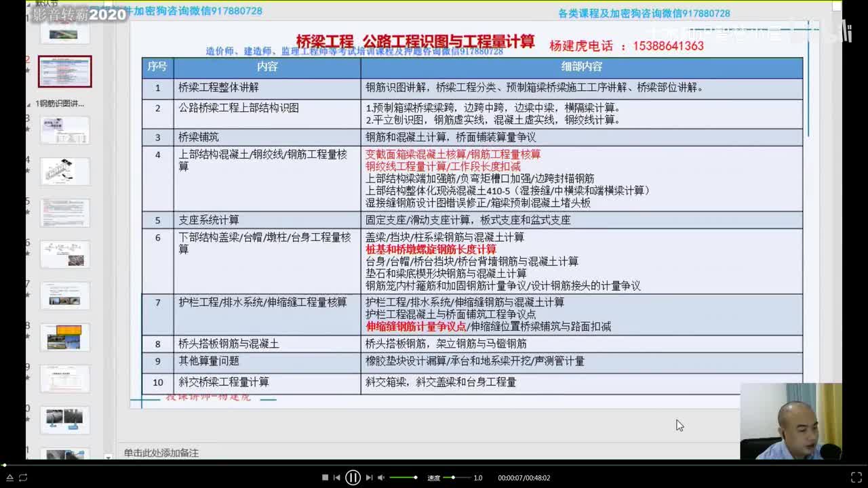
Task: Click the '速度' speed label
Action: point(434,478)
